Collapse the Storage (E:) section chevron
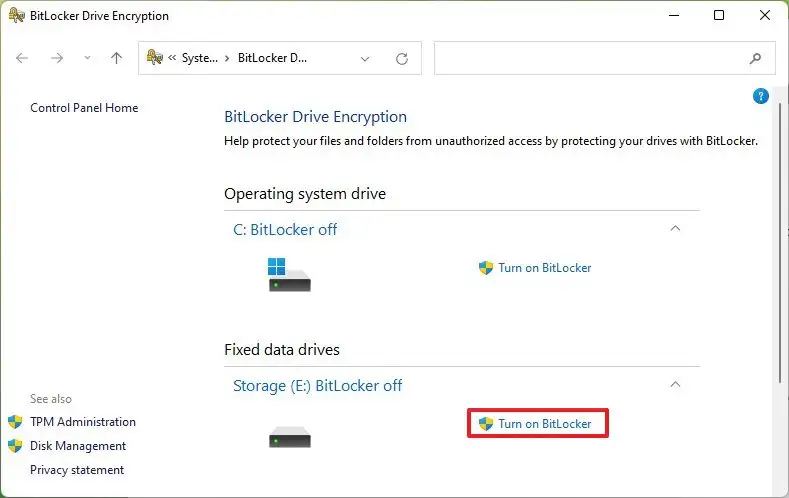The image size is (789, 498). 675,385
